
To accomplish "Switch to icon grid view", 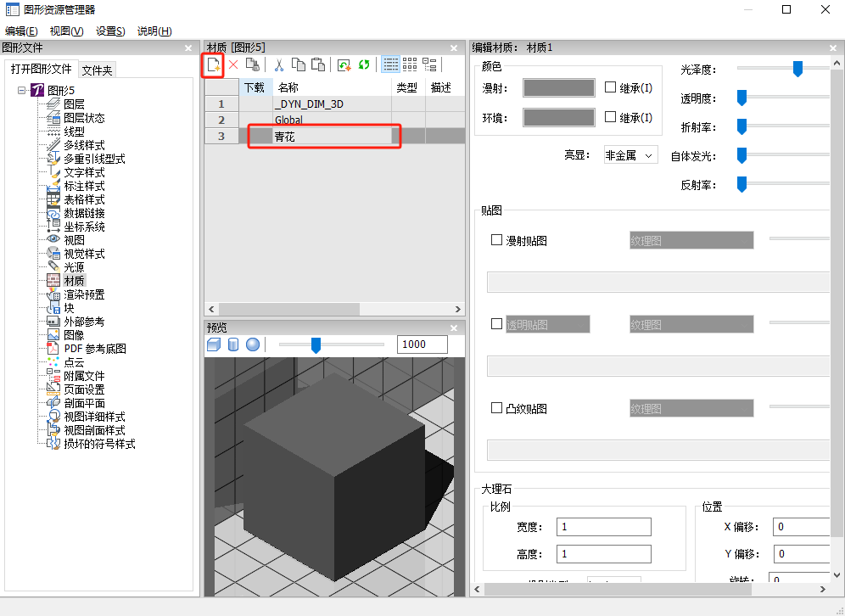I will point(410,65).
